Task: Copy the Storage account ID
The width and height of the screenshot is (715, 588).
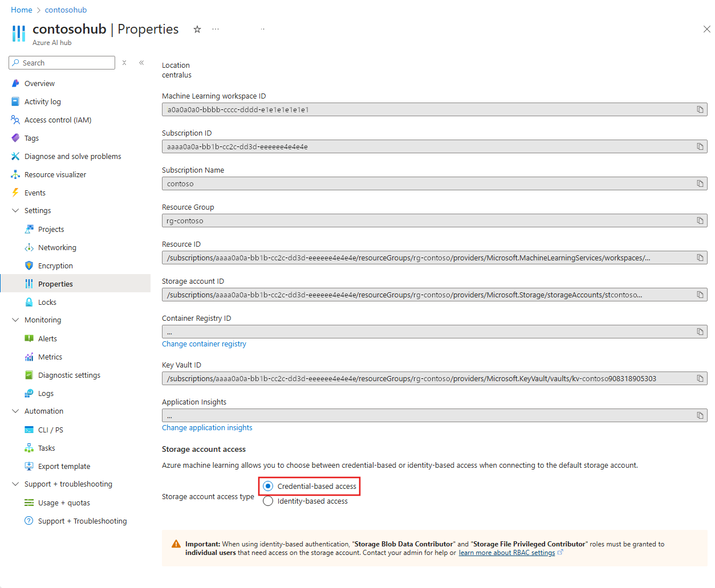Action: coord(700,295)
